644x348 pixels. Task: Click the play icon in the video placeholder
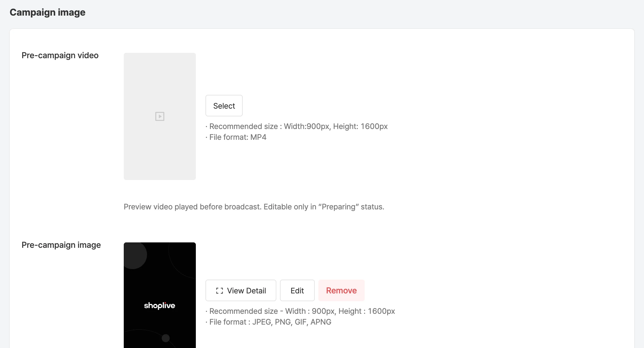[160, 116]
